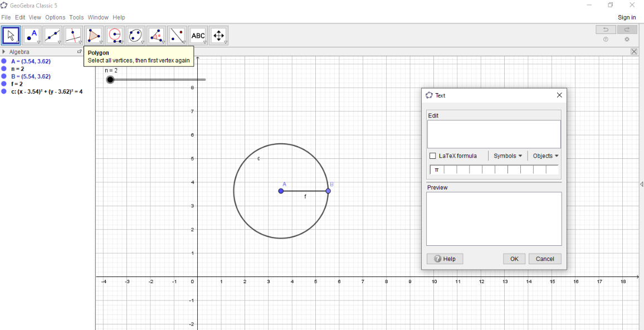Open the Symbols dropdown

(x=508, y=156)
